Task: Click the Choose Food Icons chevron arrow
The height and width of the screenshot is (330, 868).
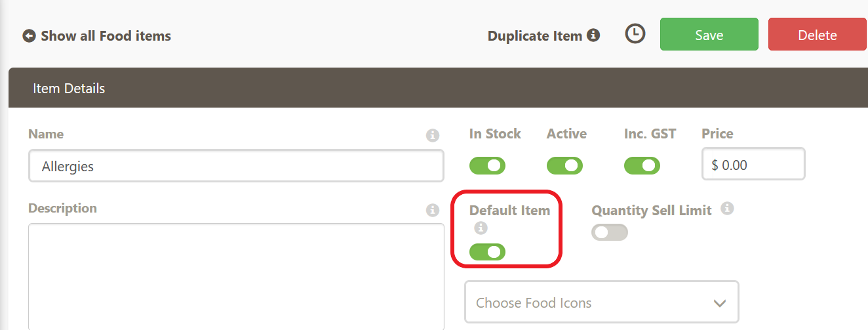Action: (x=720, y=303)
